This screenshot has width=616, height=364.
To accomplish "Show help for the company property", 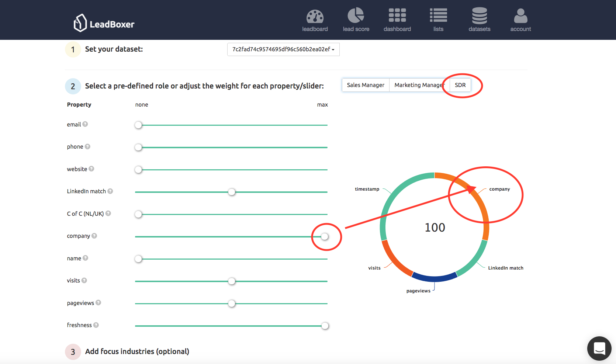I will click(94, 236).
